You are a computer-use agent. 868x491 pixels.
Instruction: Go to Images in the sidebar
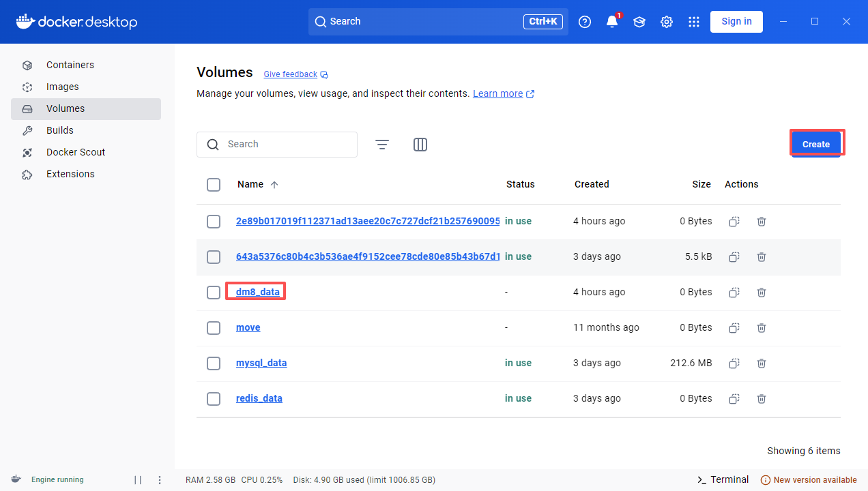[86, 87]
